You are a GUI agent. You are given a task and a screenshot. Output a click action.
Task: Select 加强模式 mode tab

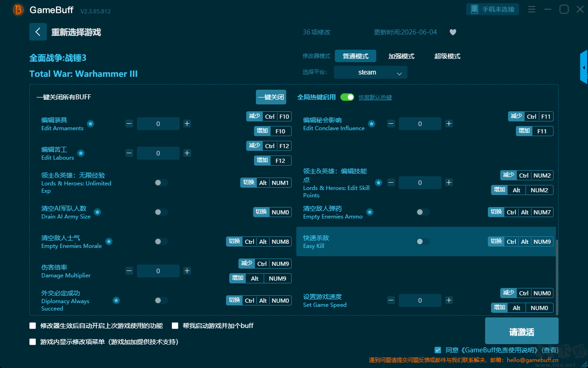[x=401, y=56]
